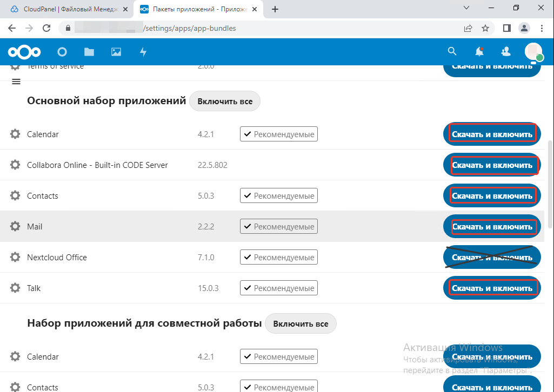The image size is (554, 392).
Task: Click Скачать и включить for Mail
Action: point(492,227)
